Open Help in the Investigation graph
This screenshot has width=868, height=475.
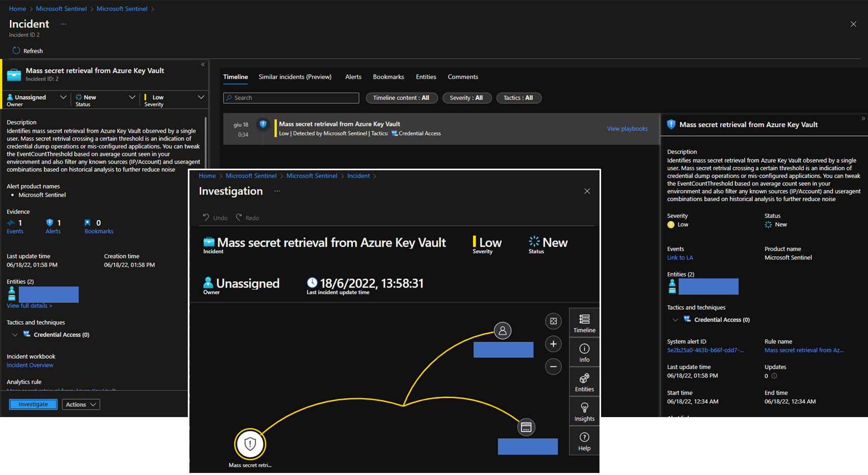pos(584,441)
